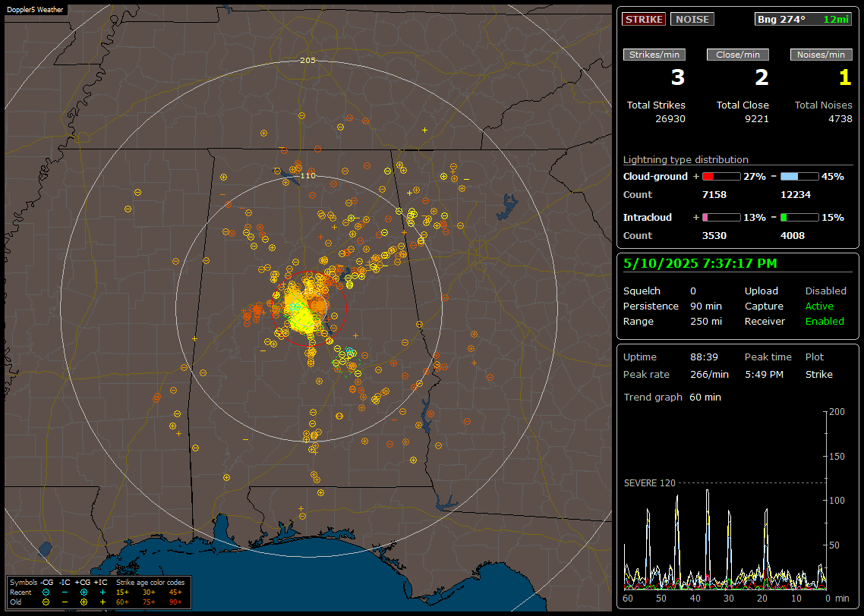
Task: Click the Old -CG yellow legend symbol
Action: point(46,602)
